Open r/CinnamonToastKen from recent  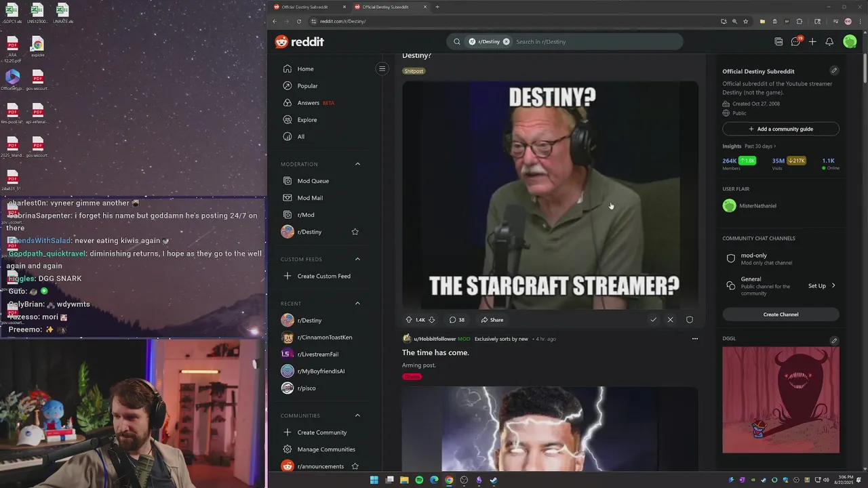point(325,337)
